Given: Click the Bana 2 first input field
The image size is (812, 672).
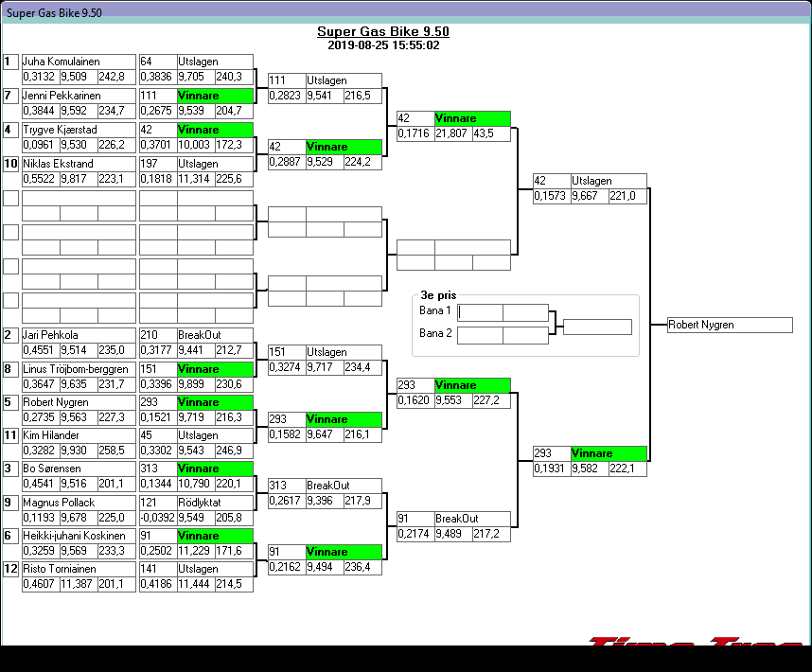Looking at the screenshot, I should pos(480,335).
